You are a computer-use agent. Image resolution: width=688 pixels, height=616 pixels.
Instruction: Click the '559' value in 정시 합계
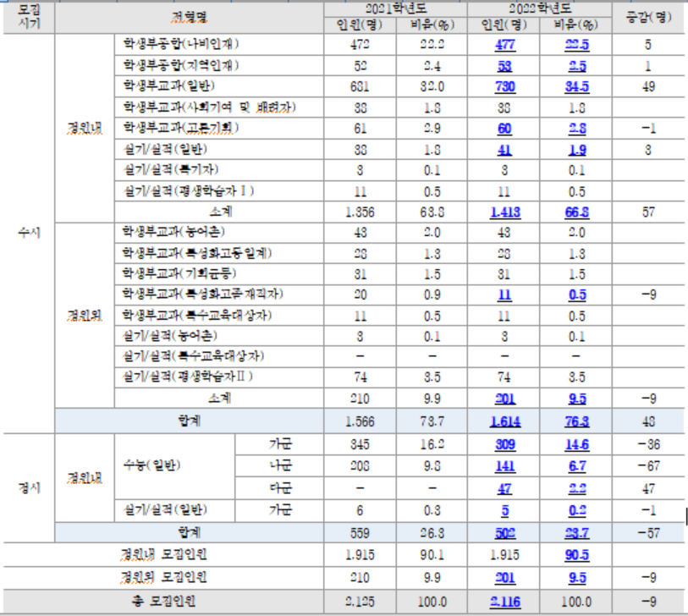360,533
